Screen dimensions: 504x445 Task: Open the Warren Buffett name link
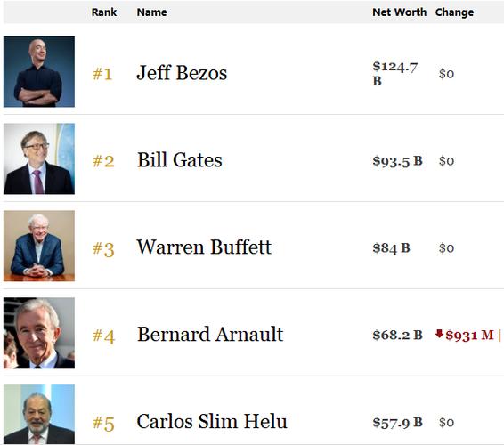pyautogui.click(x=204, y=247)
